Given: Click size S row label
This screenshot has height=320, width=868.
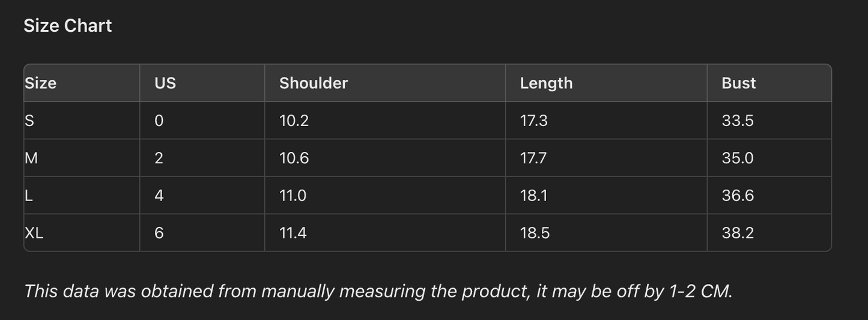Looking at the screenshot, I should [29, 121].
